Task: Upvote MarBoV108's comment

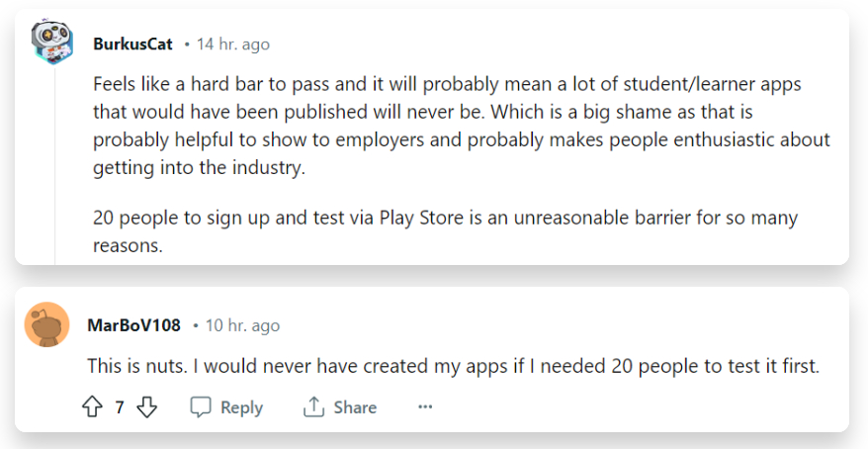Action: pos(94,407)
